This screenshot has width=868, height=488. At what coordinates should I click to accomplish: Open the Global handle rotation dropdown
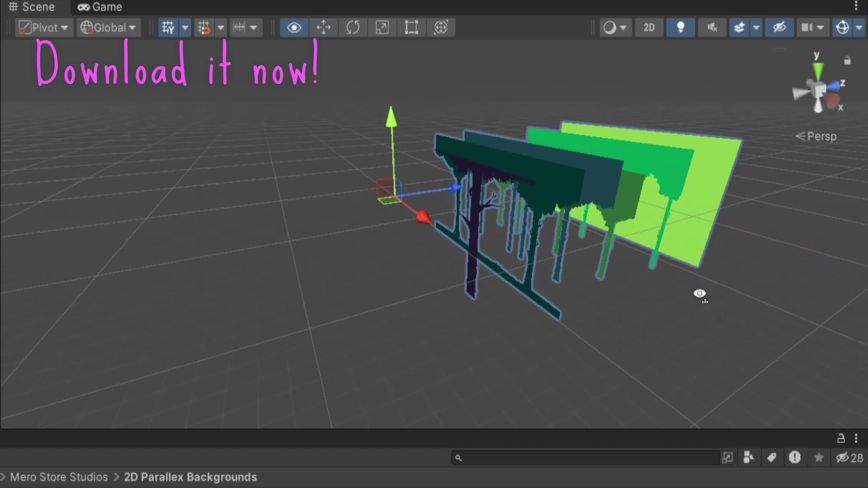click(108, 28)
